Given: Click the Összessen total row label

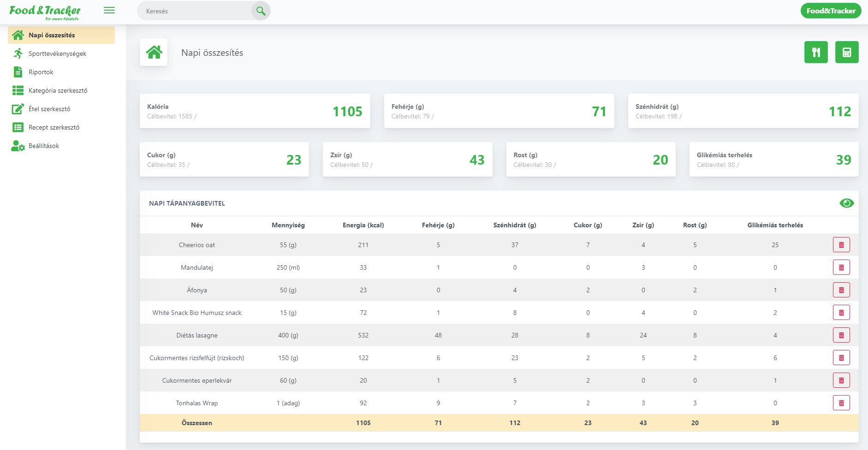Looking at the screenshot, I should (x=197, y=423).
